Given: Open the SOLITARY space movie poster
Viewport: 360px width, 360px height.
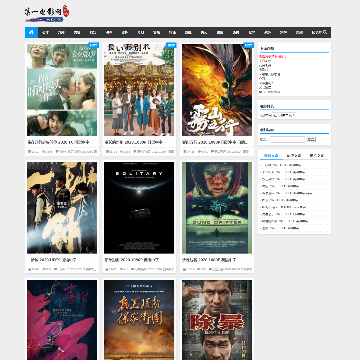Looking at the screenshot, I should click(x=139, y=208).
